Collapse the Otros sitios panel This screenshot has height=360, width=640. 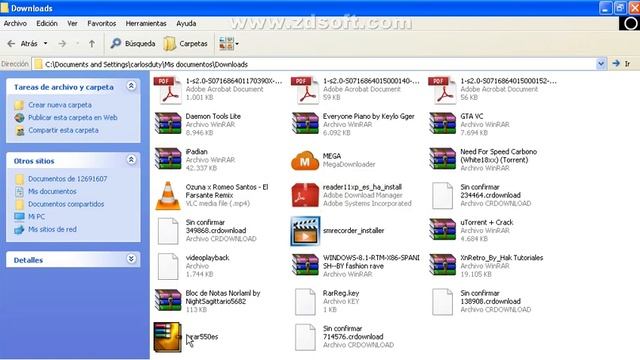[x=131, y=160]
